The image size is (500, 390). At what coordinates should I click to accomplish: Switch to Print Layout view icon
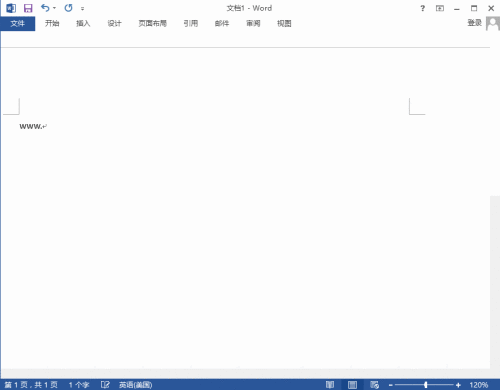(352, 385)
